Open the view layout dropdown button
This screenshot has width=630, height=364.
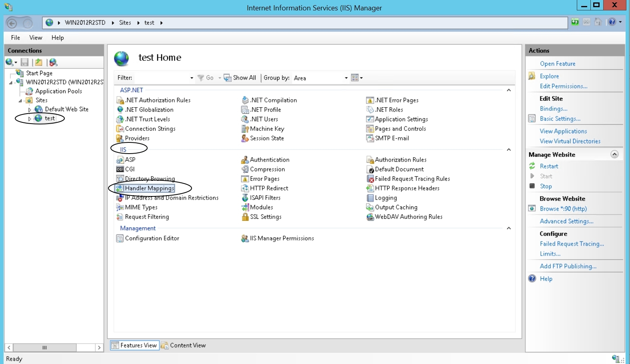357,78
